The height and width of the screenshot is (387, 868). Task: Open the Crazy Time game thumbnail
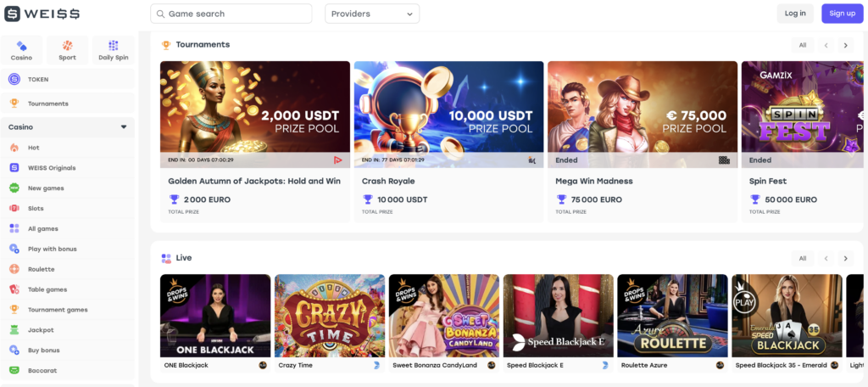[x=330, y=316]
